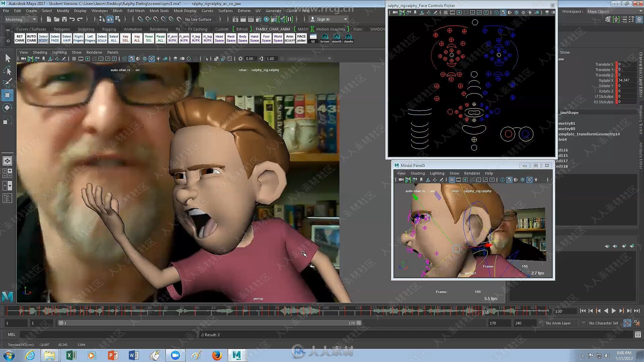Open the Script Editor icon at bottom right
The image size is (644, 362).
tap(638, 335)
